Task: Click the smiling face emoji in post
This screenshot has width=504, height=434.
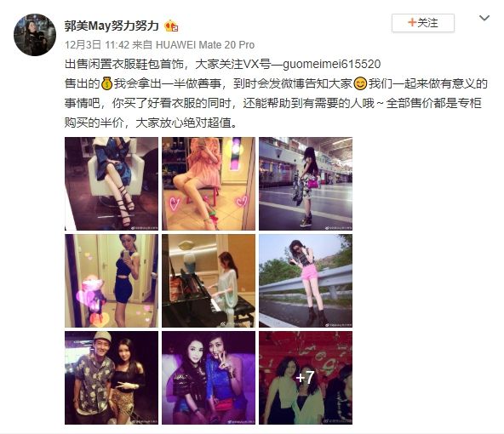Action: click(360, 83)
